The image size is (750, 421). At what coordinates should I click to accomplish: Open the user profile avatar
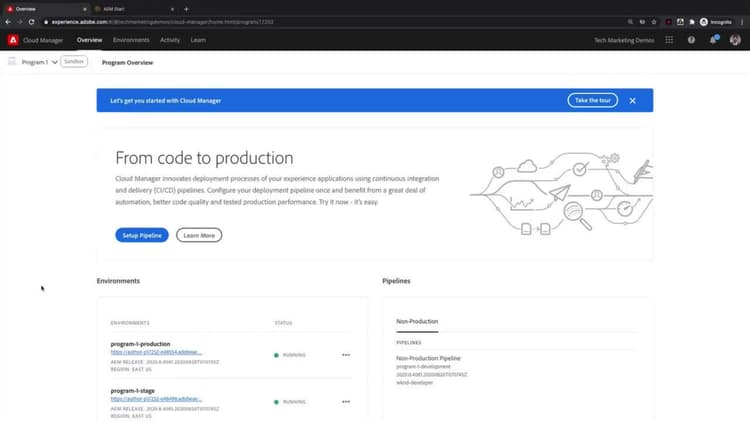[x=735, y=40]
